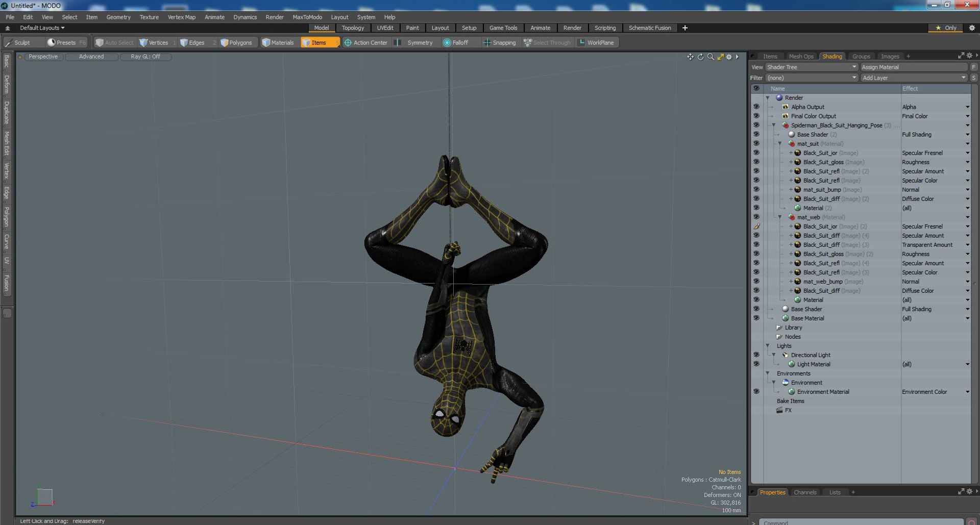
Task: Switch to the Channels tab
Action: click(805, 492)
